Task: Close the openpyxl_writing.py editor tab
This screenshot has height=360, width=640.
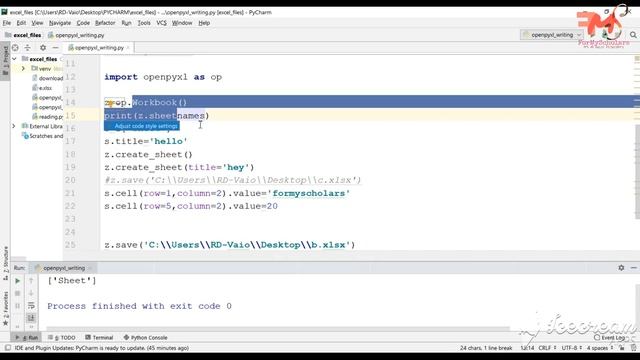Action: tap(128, 48)
